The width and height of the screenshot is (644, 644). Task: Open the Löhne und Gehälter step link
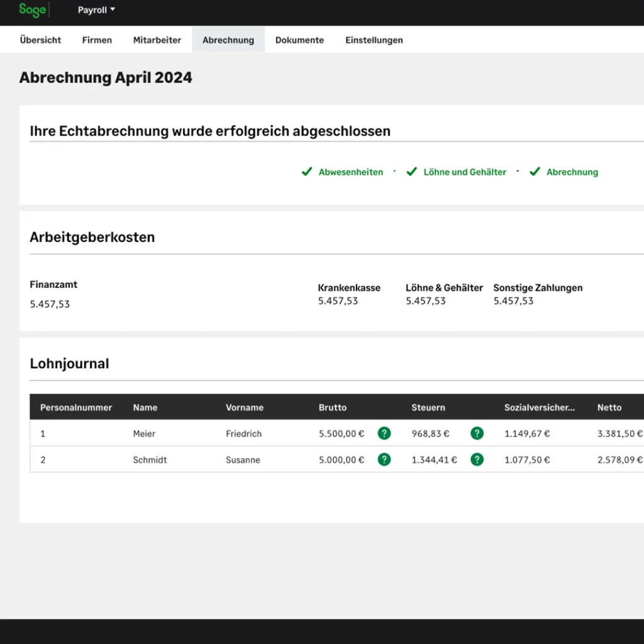click(465, 172)
